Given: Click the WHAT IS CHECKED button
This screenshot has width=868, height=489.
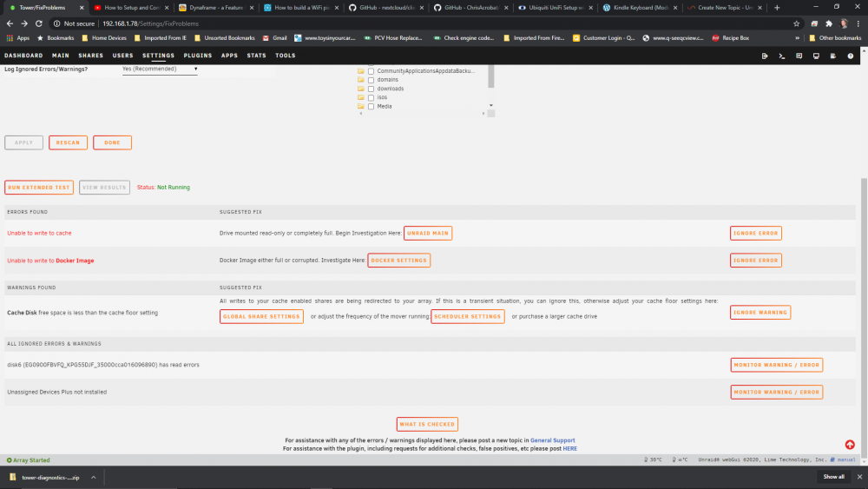Looking at the screenshot, I should click(x=427, y=424).
